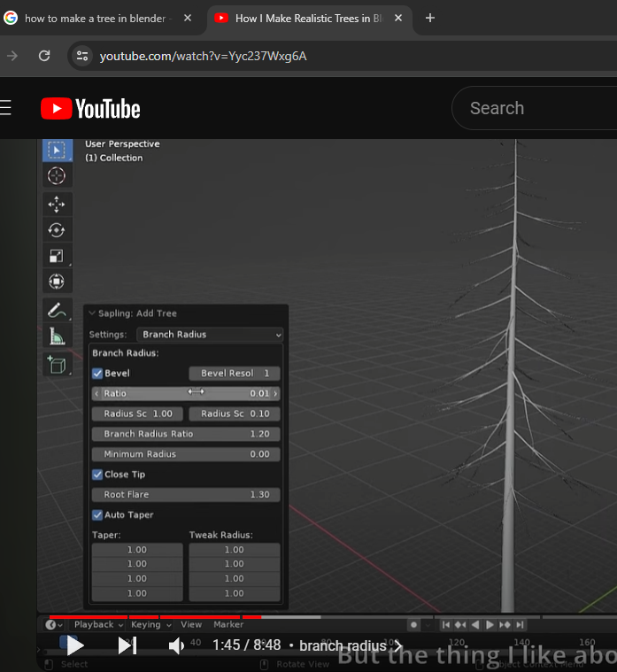Open the Settings Branch Radius dropdown

210,335
